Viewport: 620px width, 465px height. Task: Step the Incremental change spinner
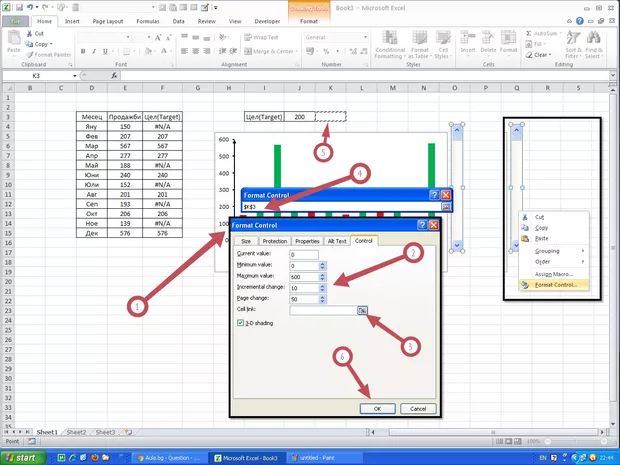pos(323,288)
